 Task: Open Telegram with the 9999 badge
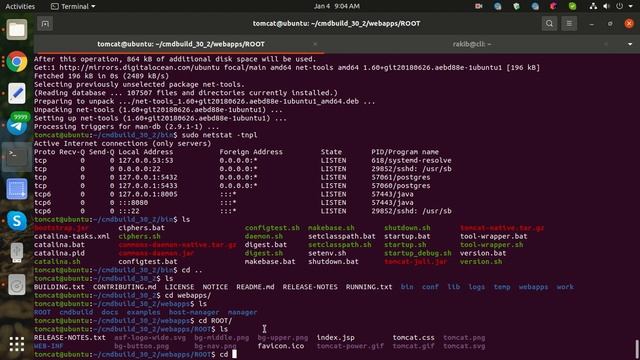click(x=17, y=124)
